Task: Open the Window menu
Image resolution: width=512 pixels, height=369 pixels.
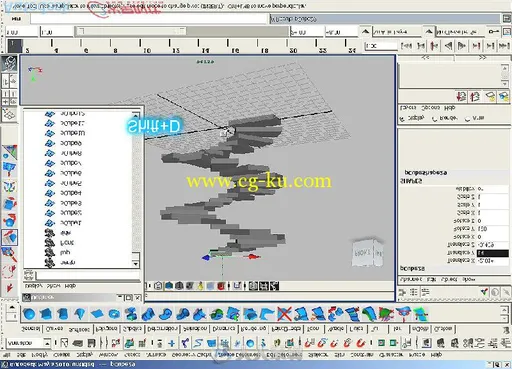Action: [109, 355]
